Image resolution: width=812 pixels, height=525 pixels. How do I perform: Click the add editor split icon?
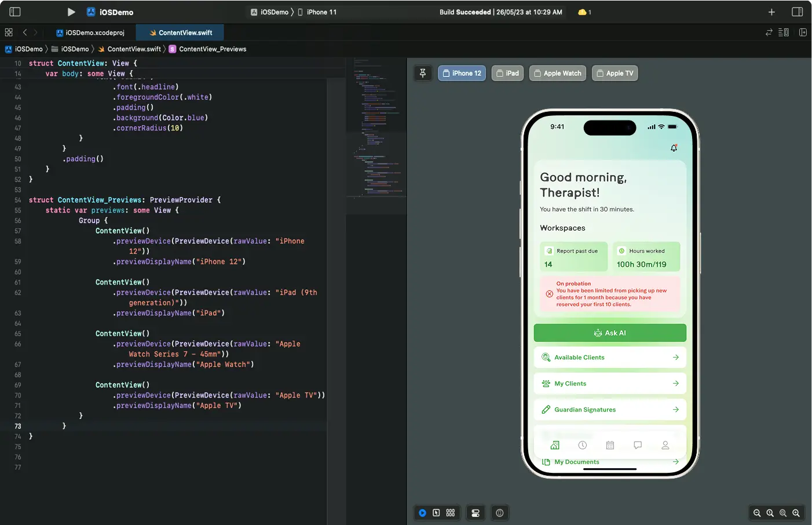(803, 32)
